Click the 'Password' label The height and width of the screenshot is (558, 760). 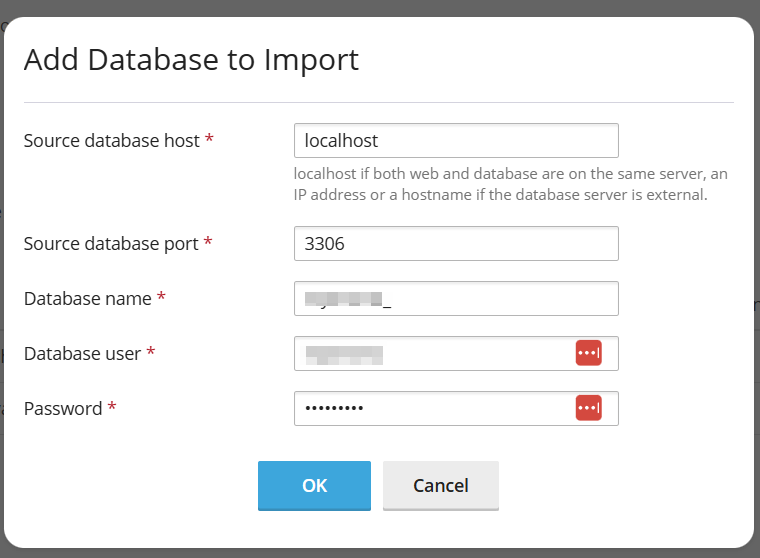click(x=63, y=409)
